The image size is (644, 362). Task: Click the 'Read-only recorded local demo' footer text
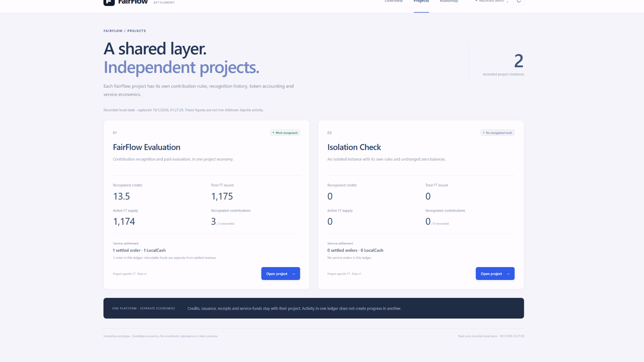coord(491,336)
